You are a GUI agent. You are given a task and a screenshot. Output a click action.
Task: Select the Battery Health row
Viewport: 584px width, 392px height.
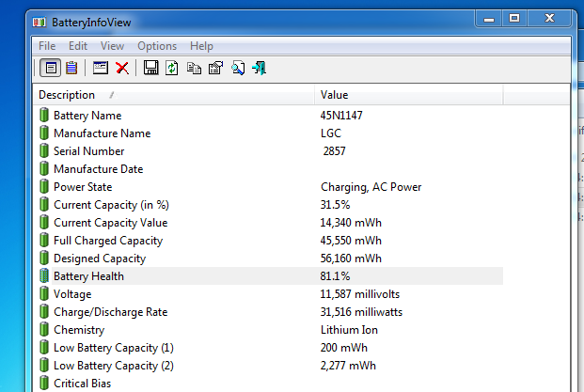pyautogui.click(x=271, y=276)
